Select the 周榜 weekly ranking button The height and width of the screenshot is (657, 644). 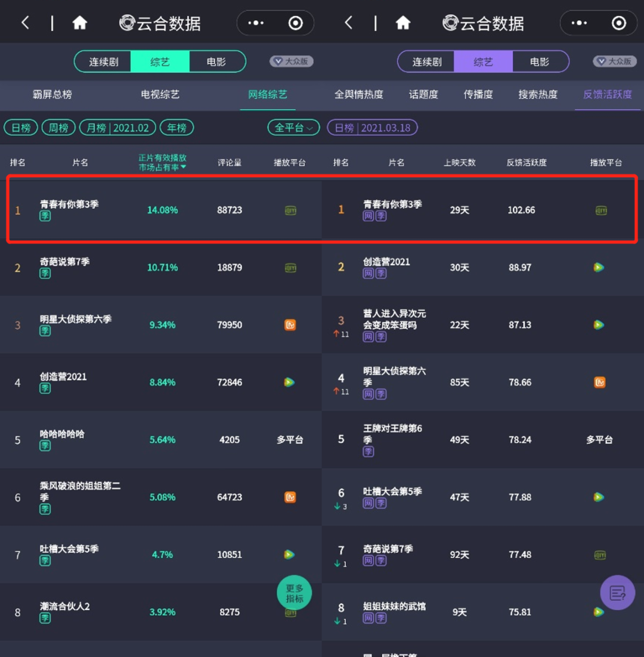coord(58,128)
